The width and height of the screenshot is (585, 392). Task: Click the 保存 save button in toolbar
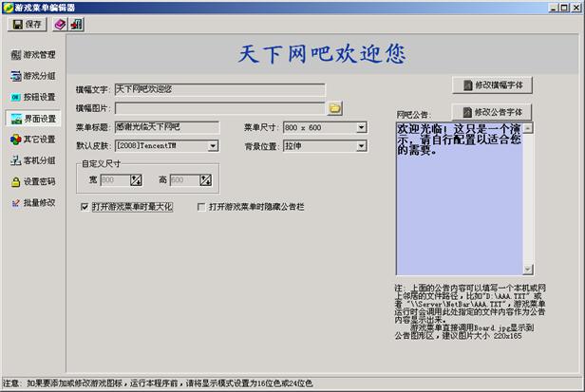pyautogui.click(x=26, y=23)
